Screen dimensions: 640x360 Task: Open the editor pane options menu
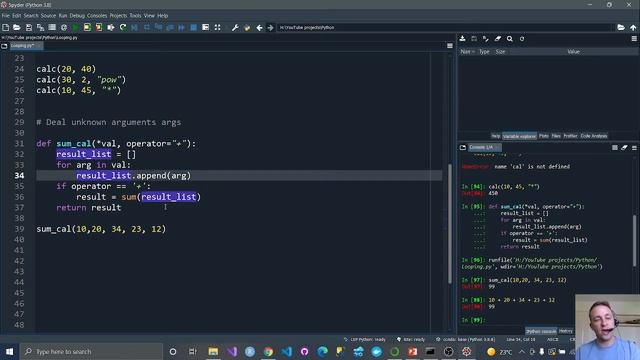coord(450,46)
